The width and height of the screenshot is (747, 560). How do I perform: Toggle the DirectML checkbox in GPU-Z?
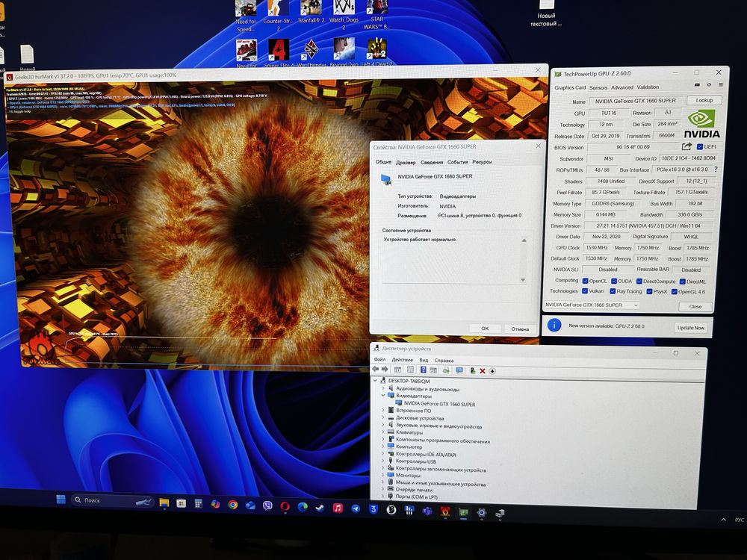click(682, 281)
